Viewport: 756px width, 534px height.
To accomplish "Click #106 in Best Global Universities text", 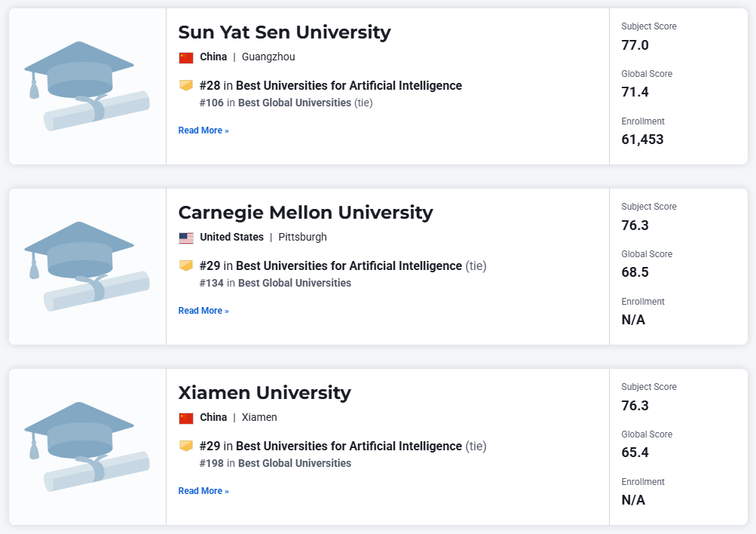I will (275, 103).
